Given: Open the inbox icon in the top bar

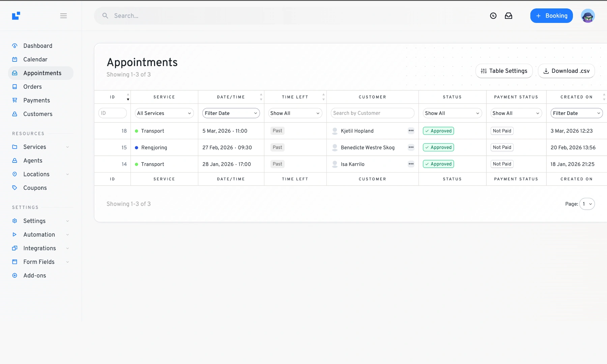Looking at the screenshot, I should click(509, 16).
